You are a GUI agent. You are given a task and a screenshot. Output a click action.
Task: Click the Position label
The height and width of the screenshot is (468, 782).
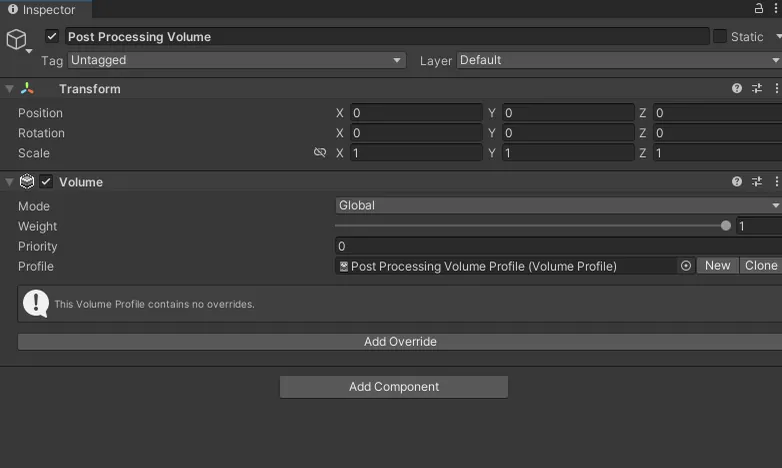pos(40,113)
